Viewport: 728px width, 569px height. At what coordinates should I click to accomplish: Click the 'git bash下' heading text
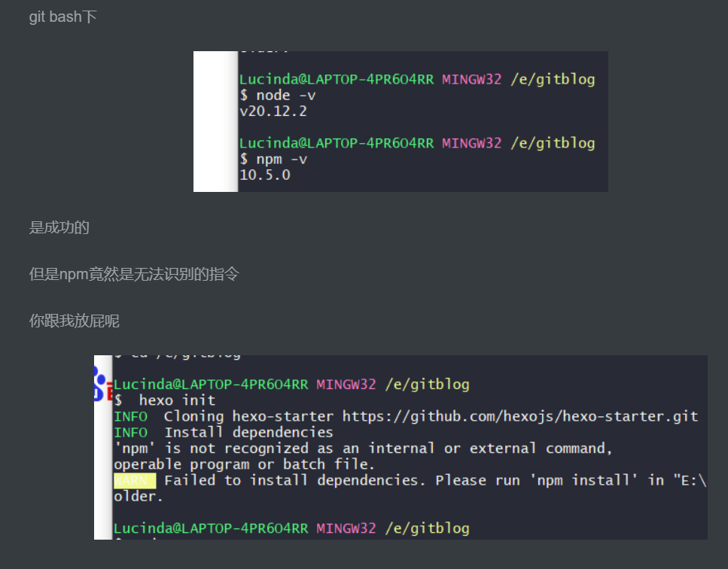coord(62,17)
